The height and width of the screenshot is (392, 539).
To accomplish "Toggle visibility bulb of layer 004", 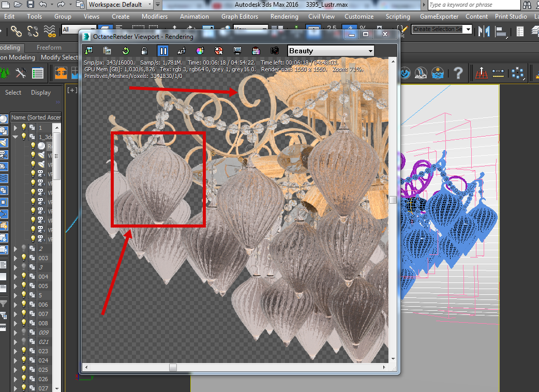I will [24, 276].
